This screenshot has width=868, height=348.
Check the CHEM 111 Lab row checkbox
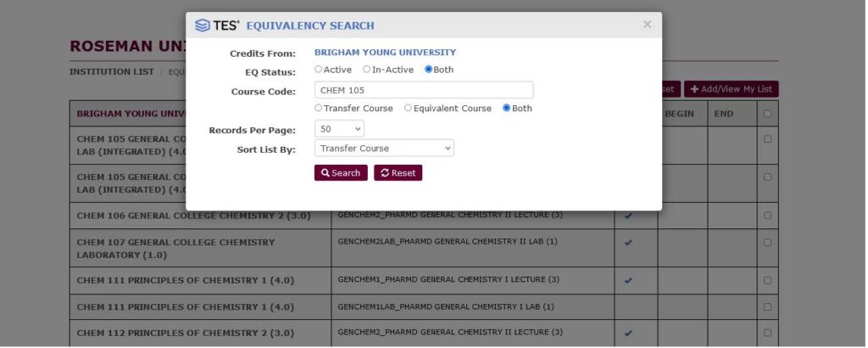pyautogui.click(x=767, y=307)
